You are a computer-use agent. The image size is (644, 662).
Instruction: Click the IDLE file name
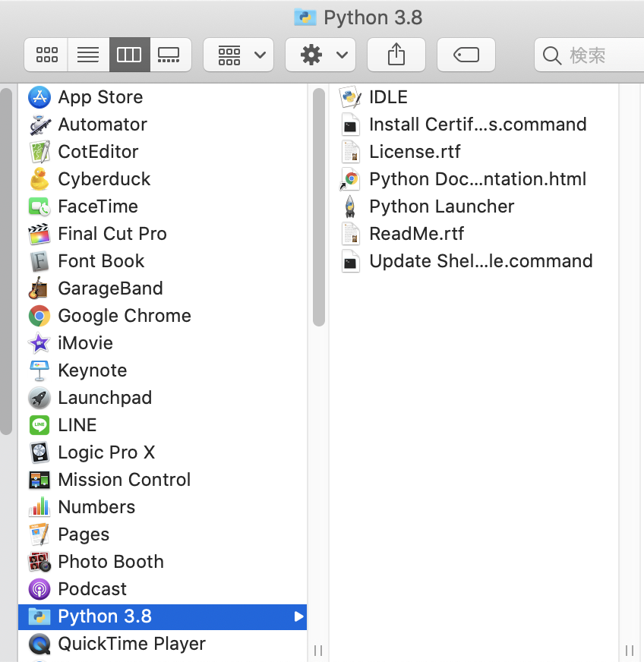point(388,97)
